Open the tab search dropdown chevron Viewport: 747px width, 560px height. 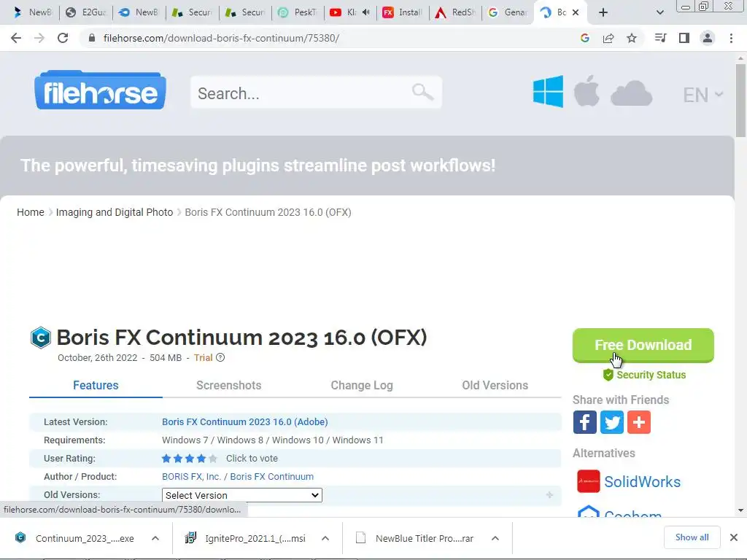[659, 12]
